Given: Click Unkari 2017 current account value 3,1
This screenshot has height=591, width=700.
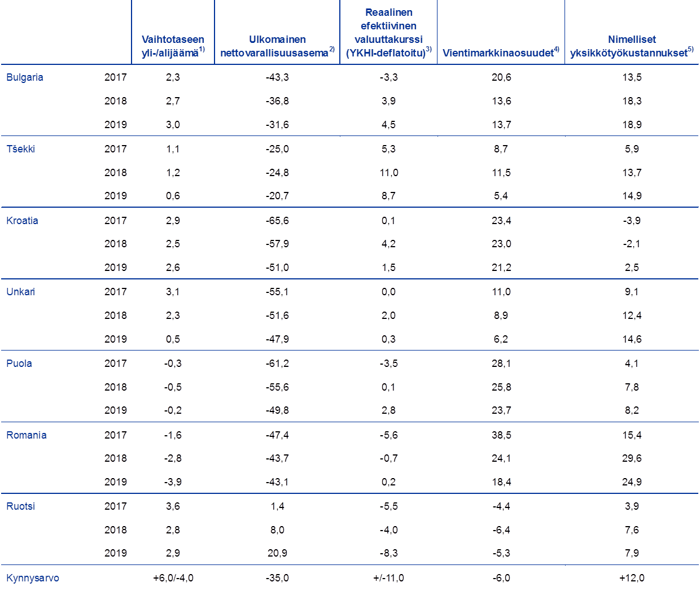Looking at the screenshot, I should [173, 292].
